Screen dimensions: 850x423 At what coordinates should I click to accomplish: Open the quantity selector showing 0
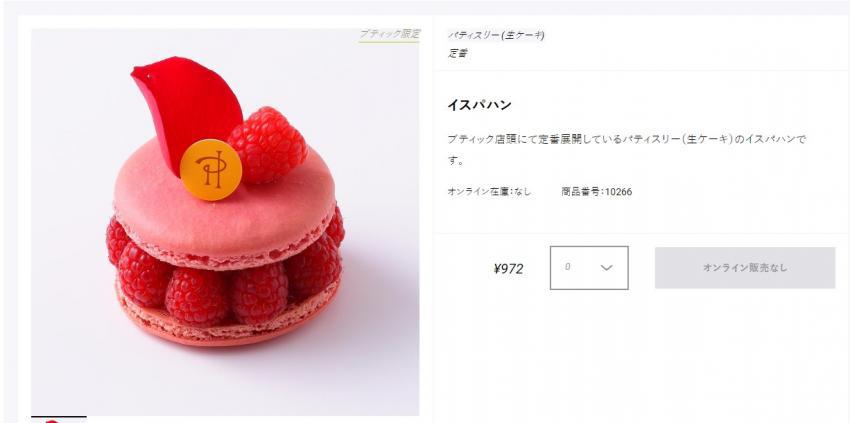589,268
